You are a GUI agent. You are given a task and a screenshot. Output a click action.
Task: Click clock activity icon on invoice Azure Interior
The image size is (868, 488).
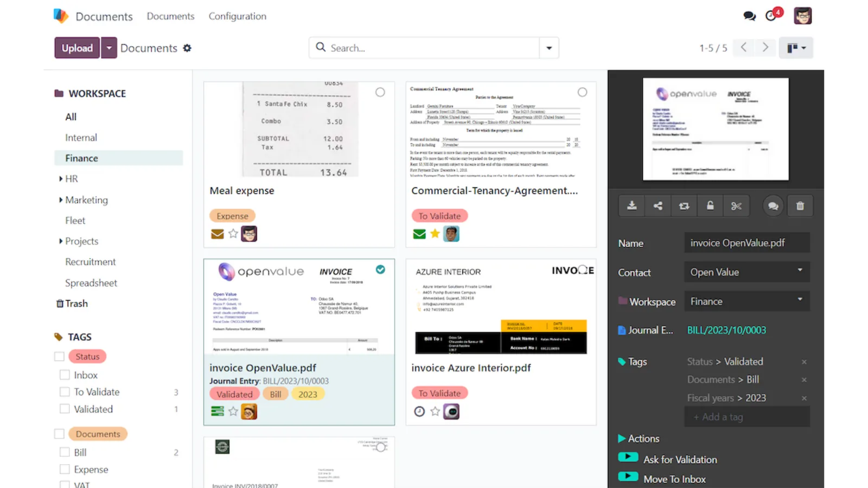(419, 412)
